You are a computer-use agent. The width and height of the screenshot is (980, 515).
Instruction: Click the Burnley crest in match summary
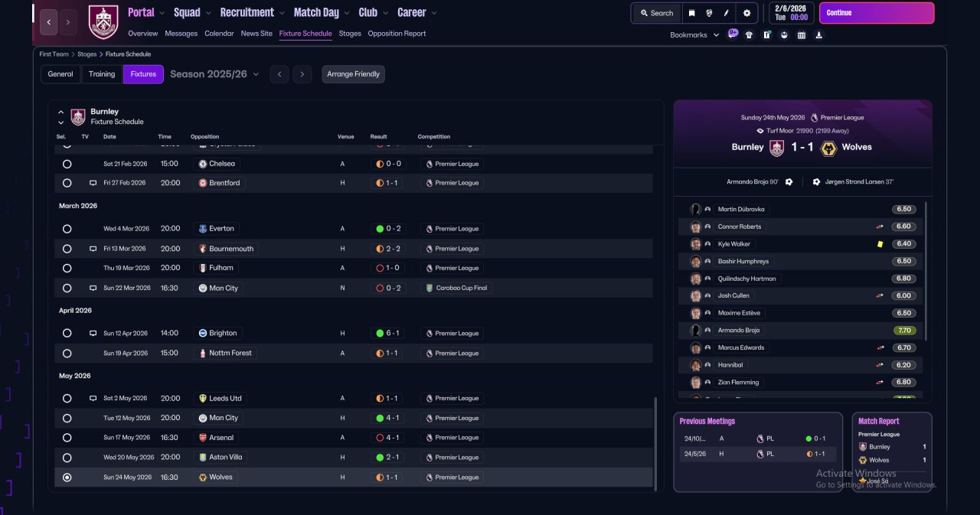(777, 148)
